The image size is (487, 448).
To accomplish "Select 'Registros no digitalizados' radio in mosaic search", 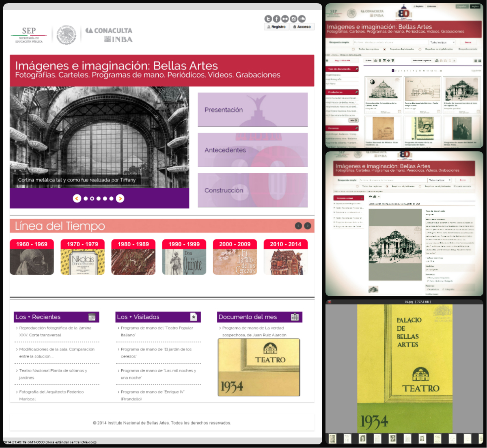I will (420, 49).
